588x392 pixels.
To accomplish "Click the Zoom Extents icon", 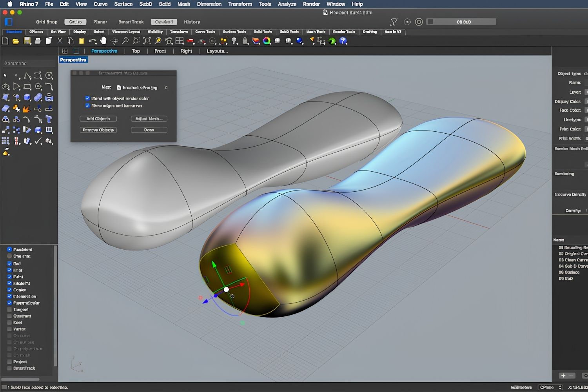I will 147,41.
